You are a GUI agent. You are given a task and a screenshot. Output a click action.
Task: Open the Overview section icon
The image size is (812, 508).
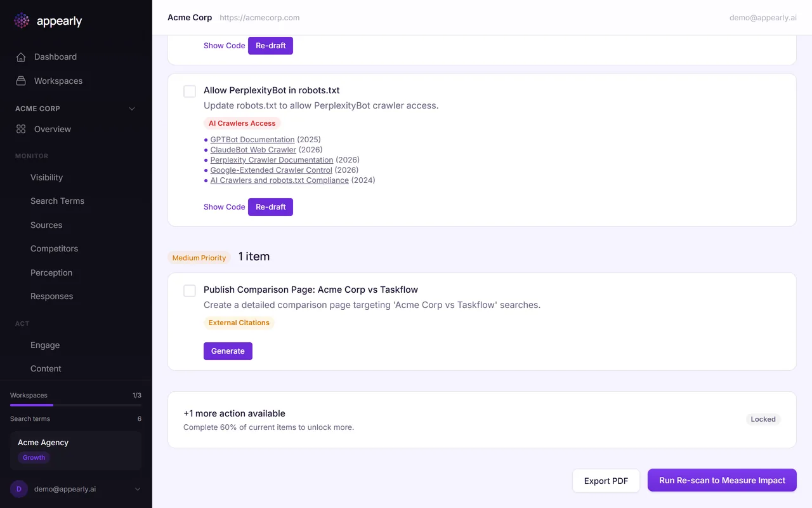22,129
